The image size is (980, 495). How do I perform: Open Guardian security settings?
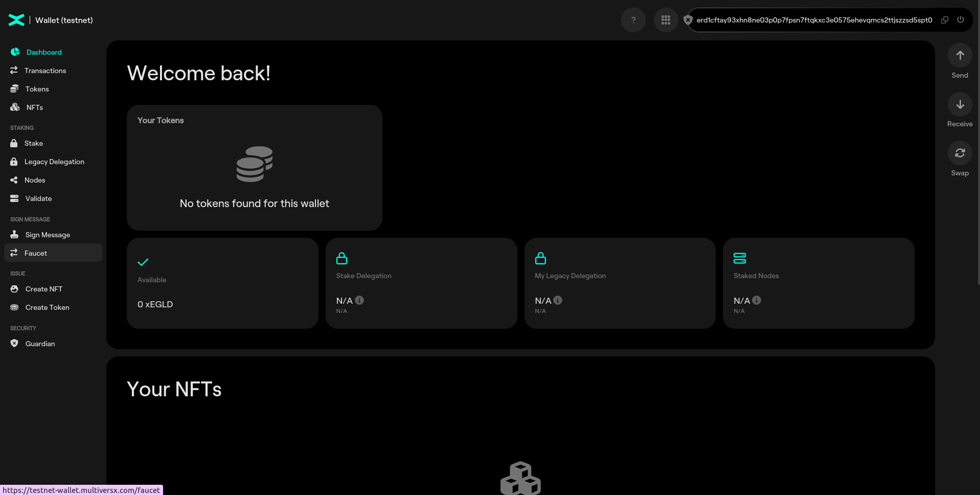click(40, 344)
